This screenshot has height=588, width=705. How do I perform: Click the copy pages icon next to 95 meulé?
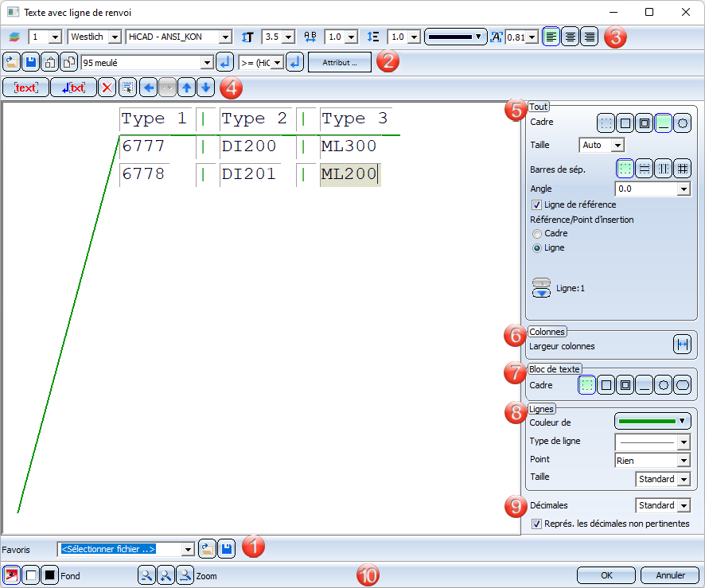(68, 62)
